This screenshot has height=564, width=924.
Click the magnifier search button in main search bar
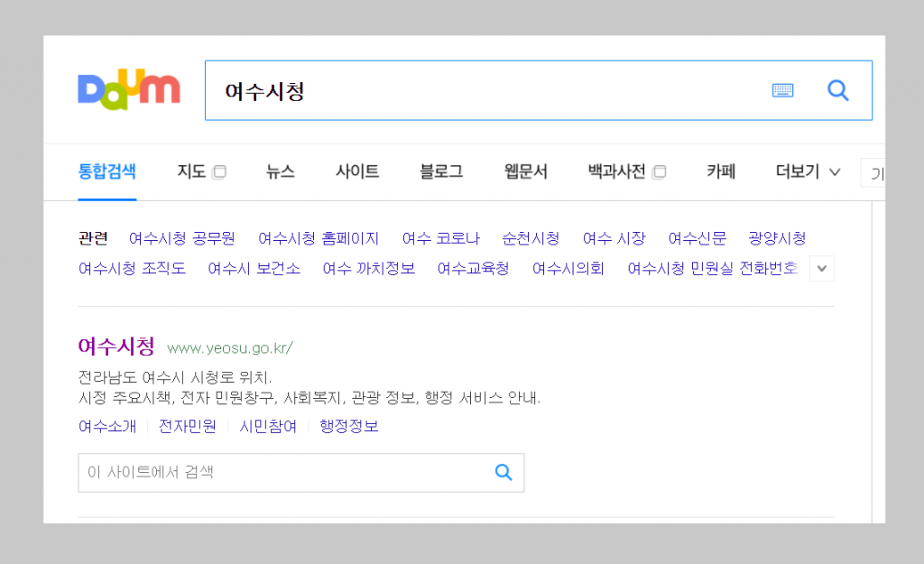click(x=838, y=90)
